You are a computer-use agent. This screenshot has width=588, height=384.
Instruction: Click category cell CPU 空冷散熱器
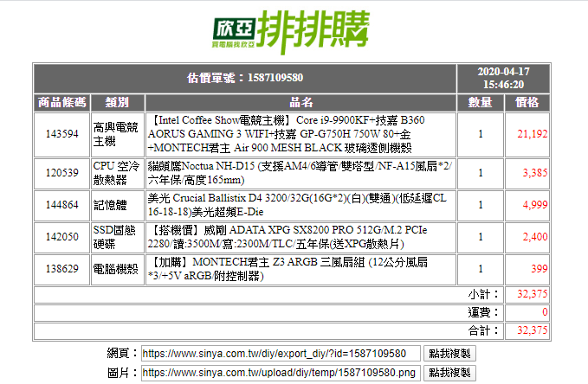[118, 173]
